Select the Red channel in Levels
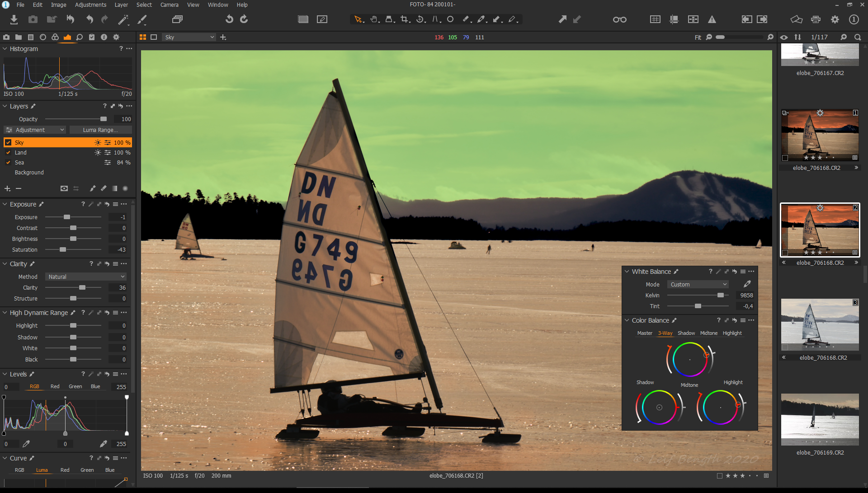This screenshot has height=493, width=868. [55, 386]
